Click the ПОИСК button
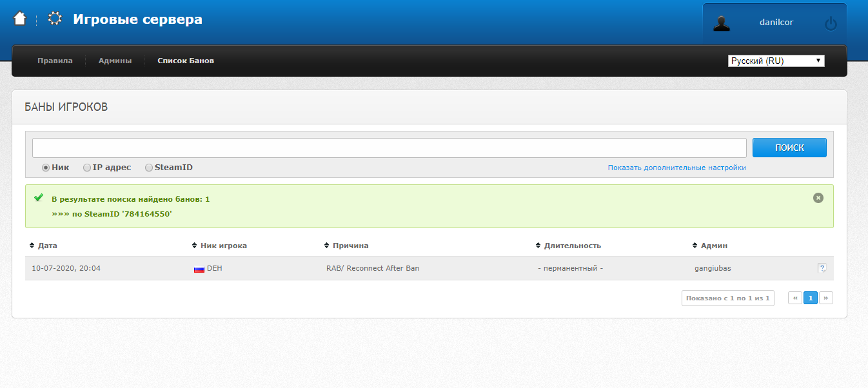868x388 pixels. pos(789,148)
